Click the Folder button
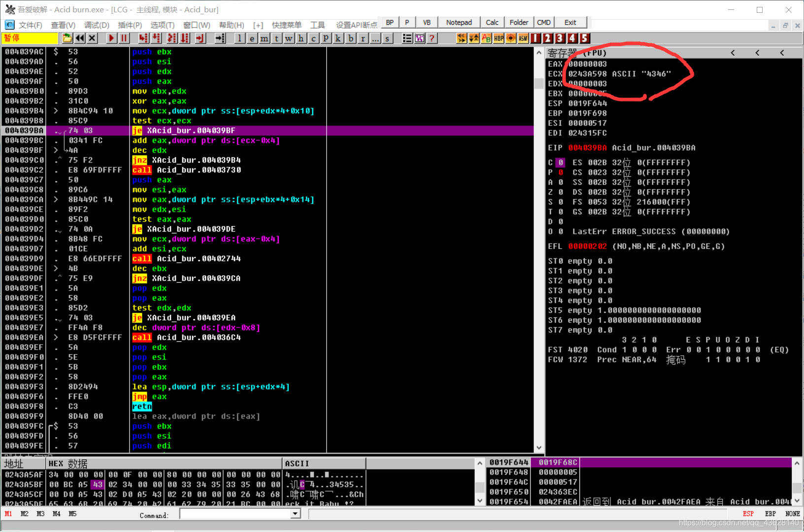Image resolution: width=804 pixels, height=532 pixels. 519,22
